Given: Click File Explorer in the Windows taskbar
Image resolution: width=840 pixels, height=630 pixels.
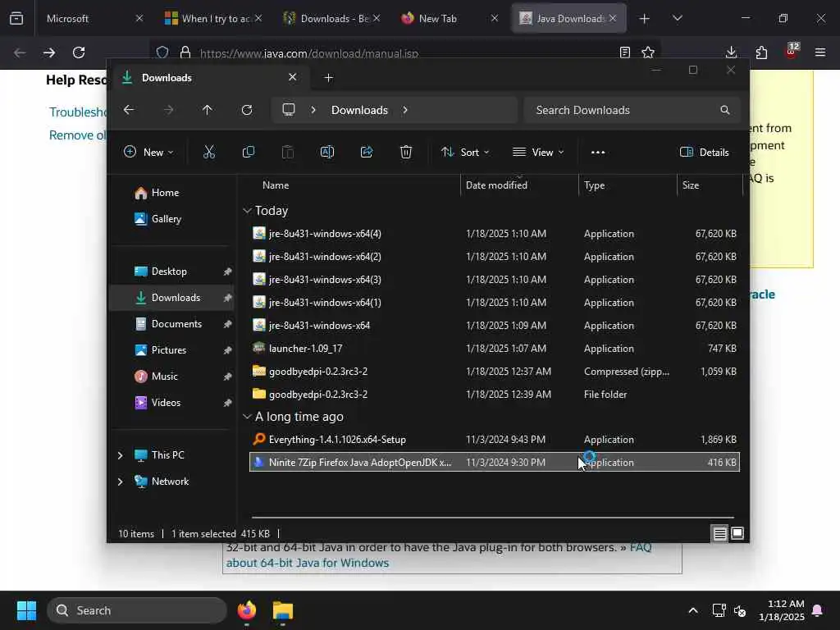Looking at the screenshot, I should pyautogui.click(x=283, y=610).
